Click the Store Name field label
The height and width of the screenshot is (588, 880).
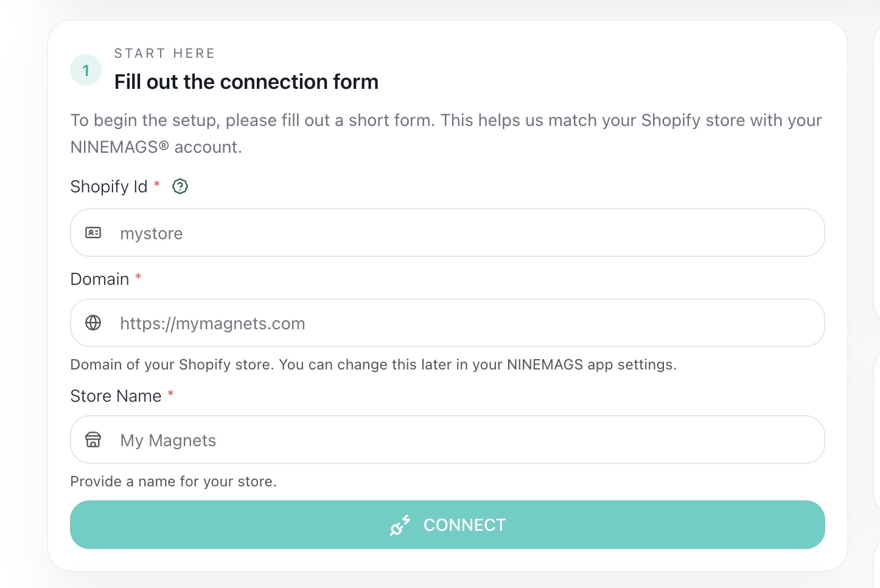[116, 396]
